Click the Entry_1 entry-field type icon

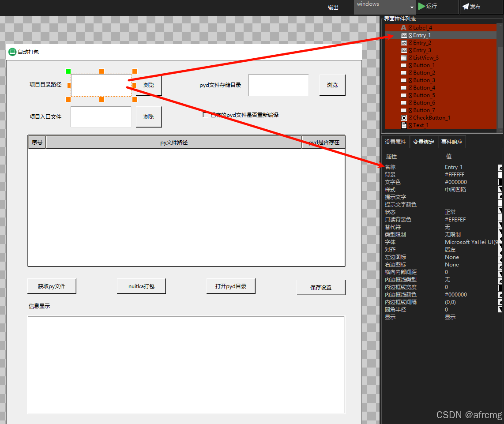(404, 35)
